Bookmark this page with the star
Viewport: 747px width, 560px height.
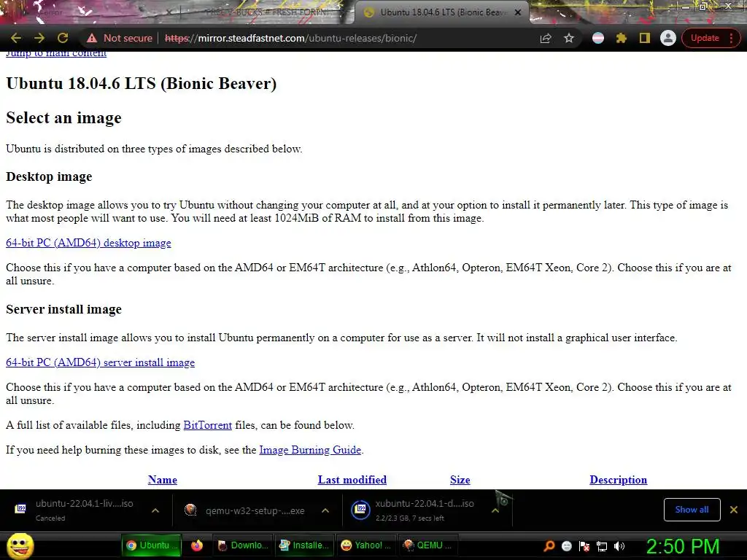click(x=569, y=38)
